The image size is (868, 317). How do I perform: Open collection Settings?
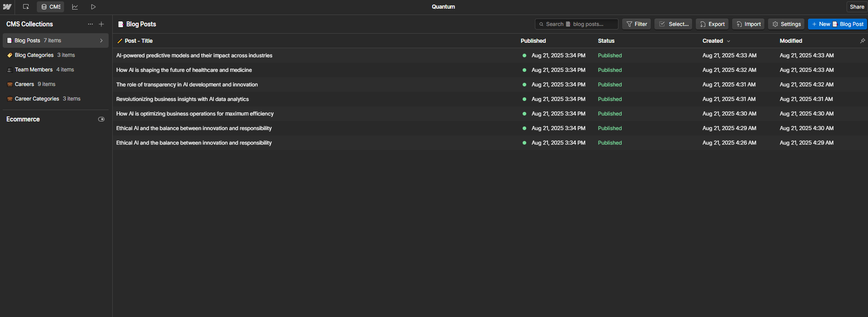click(786, 24)
